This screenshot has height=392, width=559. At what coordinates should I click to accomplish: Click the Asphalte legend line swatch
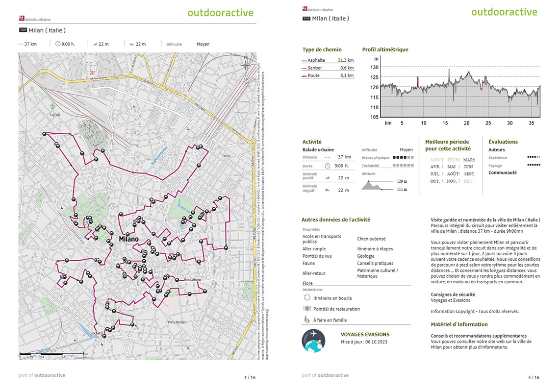point(304,61)
